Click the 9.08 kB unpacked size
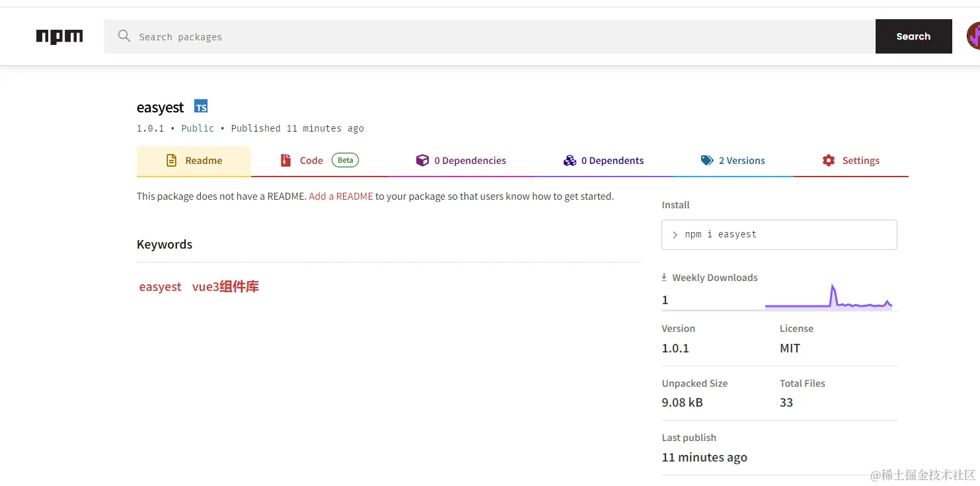The image size is (980, 486). pyautogui.click(x=682, y=402)
